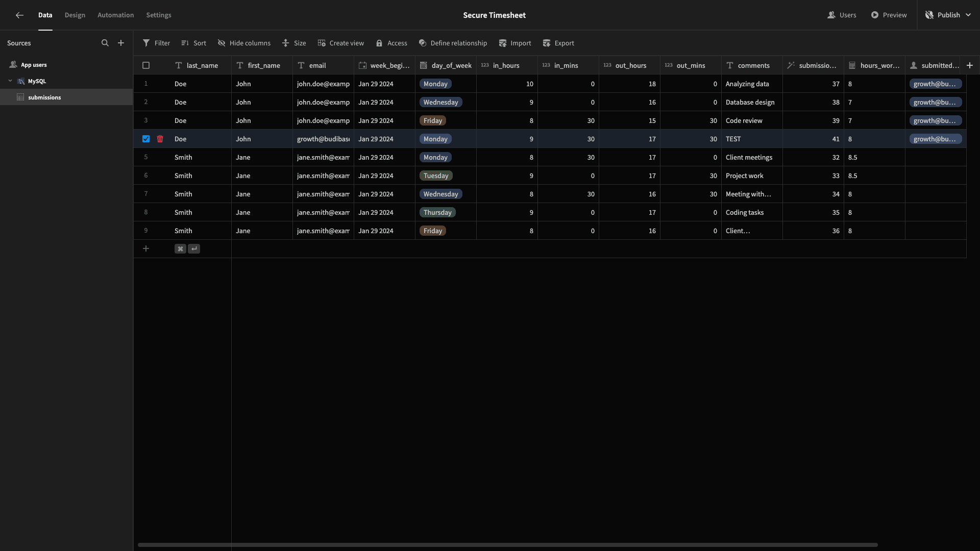This screenshot has width=980, height=551.
Task: Open the in_hours column header
Action: click(x=507, y=65)
